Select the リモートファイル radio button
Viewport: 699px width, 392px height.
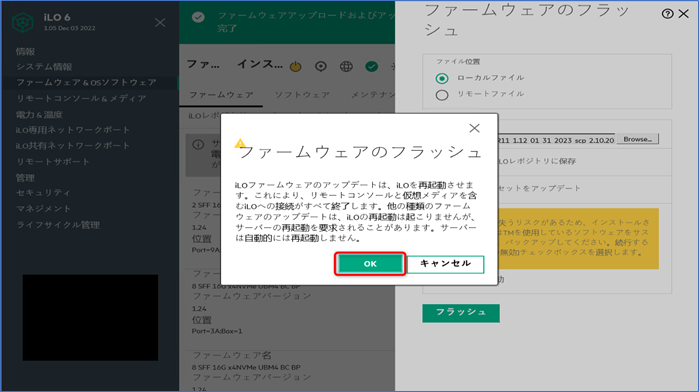(442, 95)
